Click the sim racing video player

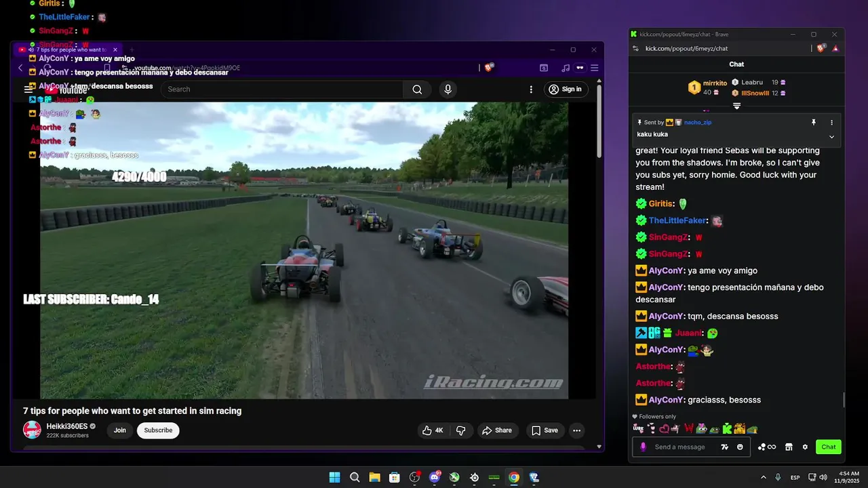pyautogui.click(x=304, y=250)
